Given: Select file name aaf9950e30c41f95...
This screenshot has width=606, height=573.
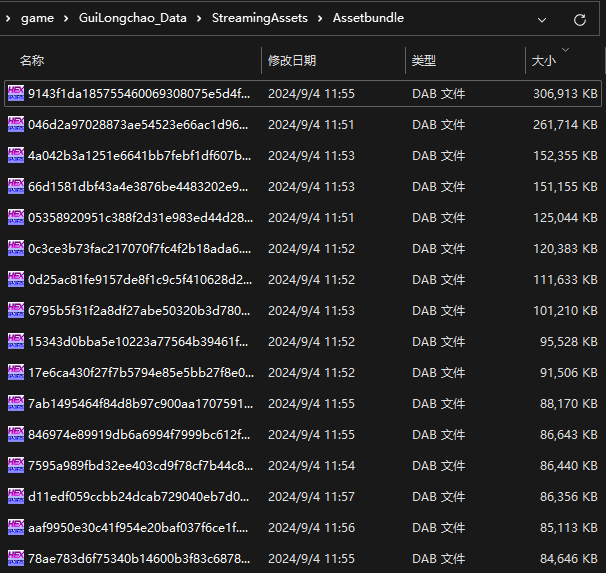Looking at the screenshot, I should tap(138, 527).
